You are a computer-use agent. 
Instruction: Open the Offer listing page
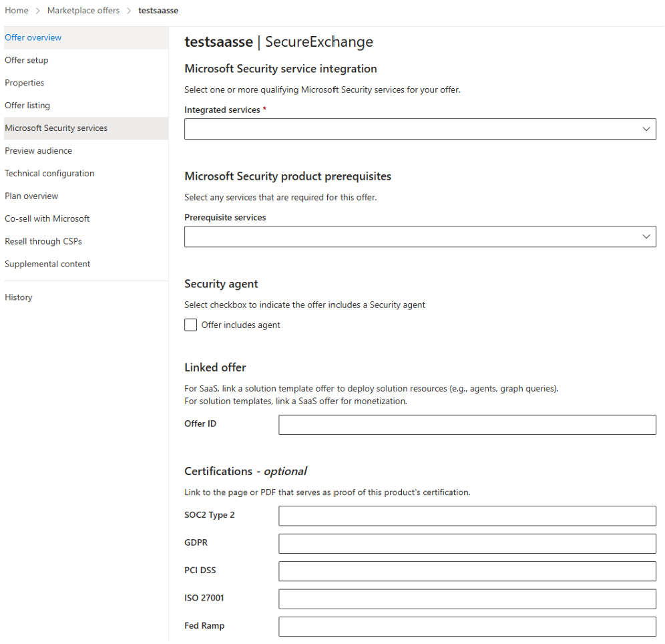pyautogui.click(x=27, y=105)
